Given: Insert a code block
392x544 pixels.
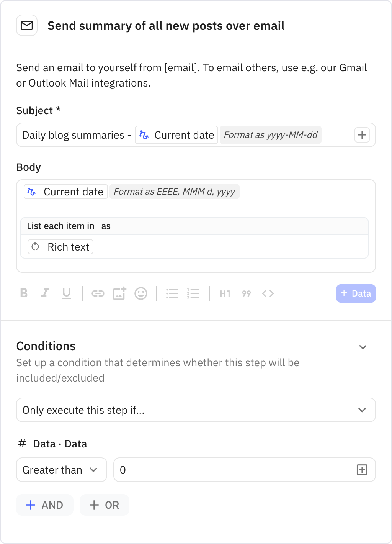Looking at the screenshot, I should tap(268, 293).
